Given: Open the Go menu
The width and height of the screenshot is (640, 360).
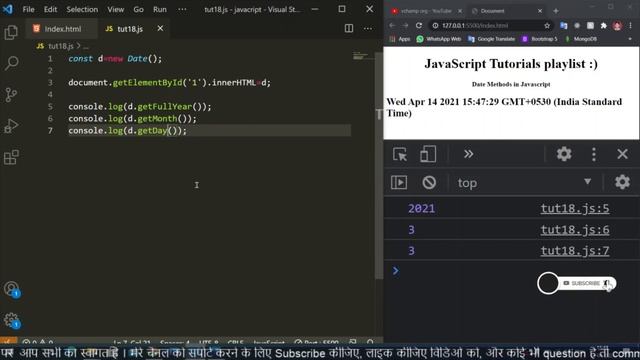Looking at the screenshot, I should (138, 9).
